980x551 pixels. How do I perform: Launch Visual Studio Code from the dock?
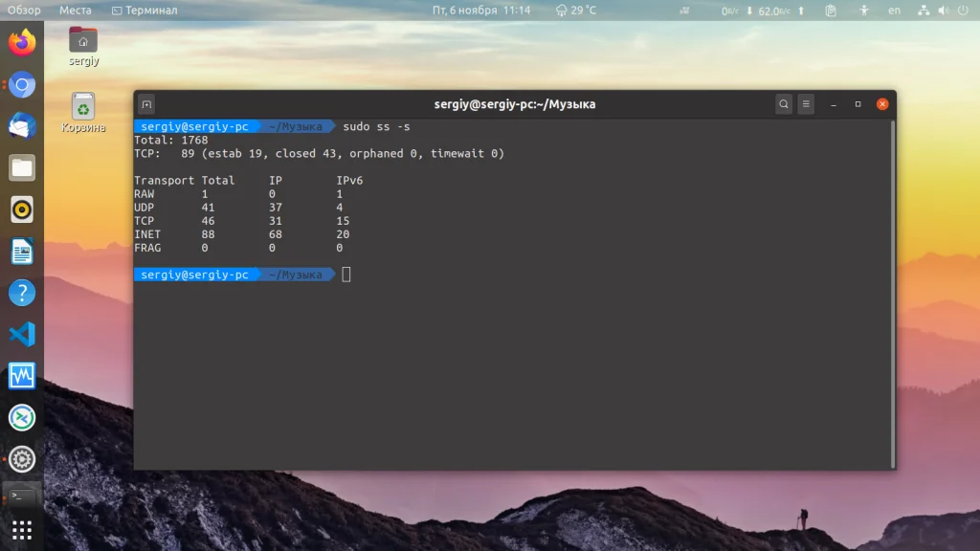coord(22,335)
